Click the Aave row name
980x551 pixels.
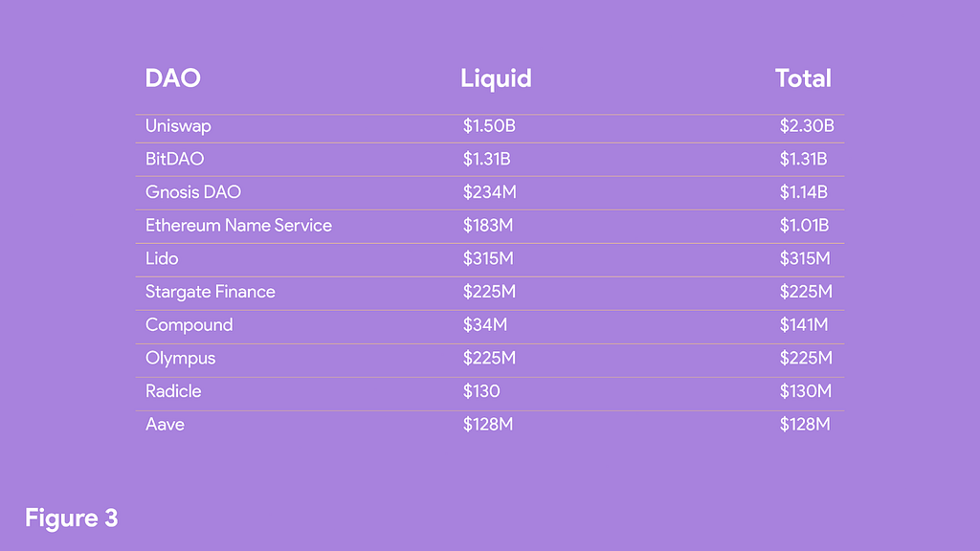click(x=165, y=424)
